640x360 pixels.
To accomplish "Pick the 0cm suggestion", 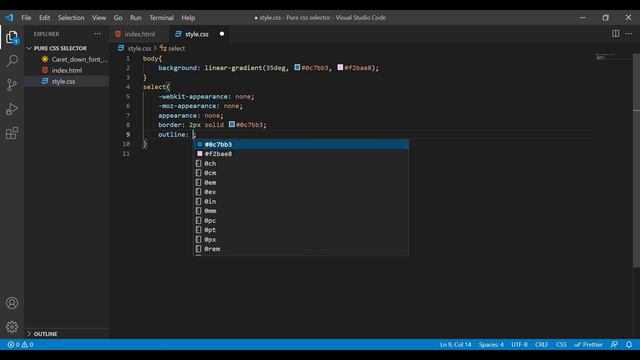I will click(301, 173).
